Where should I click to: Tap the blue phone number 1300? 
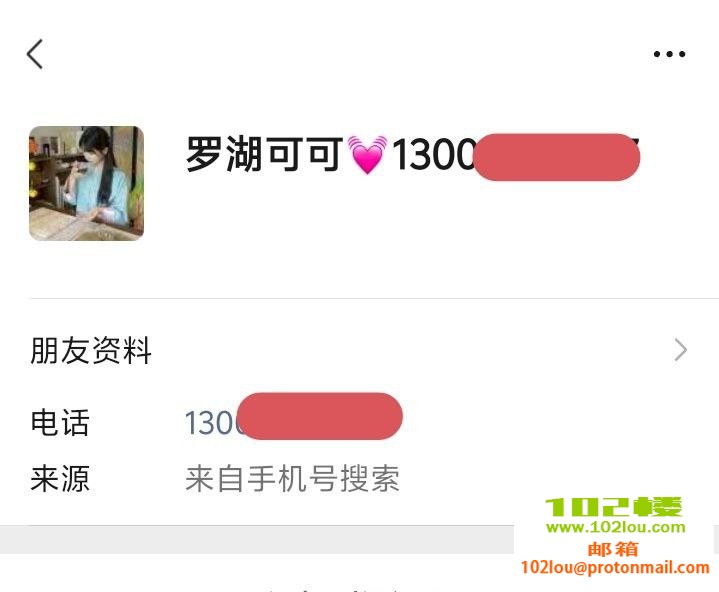coord(211,422)
